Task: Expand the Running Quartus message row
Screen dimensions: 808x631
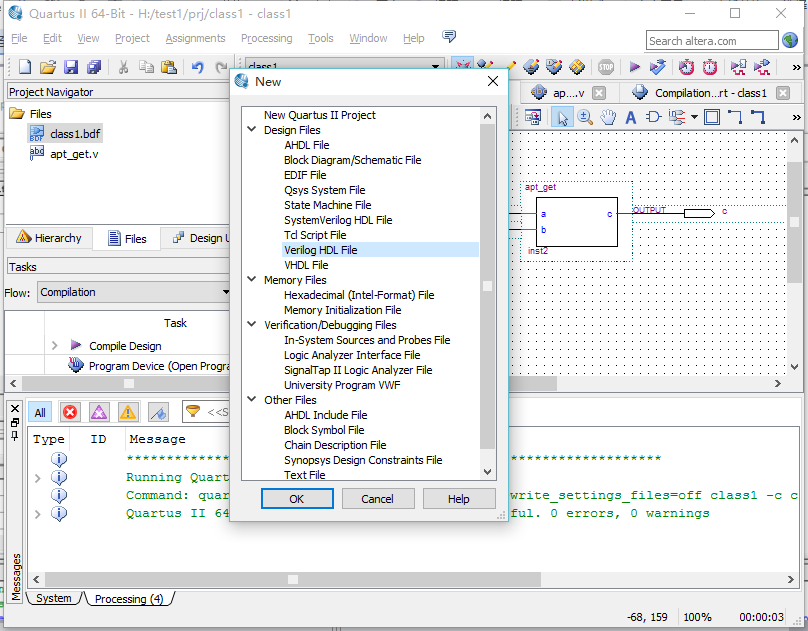Action: [x=38, y=478]
